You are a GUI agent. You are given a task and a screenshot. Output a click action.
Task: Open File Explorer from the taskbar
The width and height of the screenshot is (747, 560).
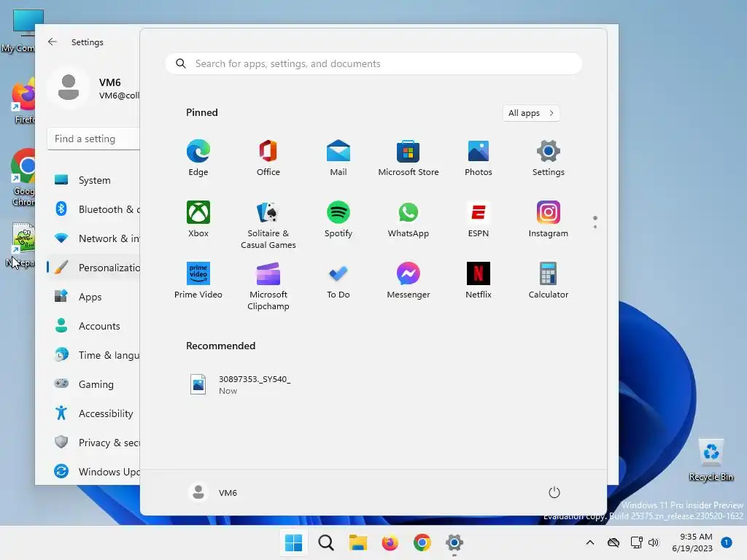point(357,542)
